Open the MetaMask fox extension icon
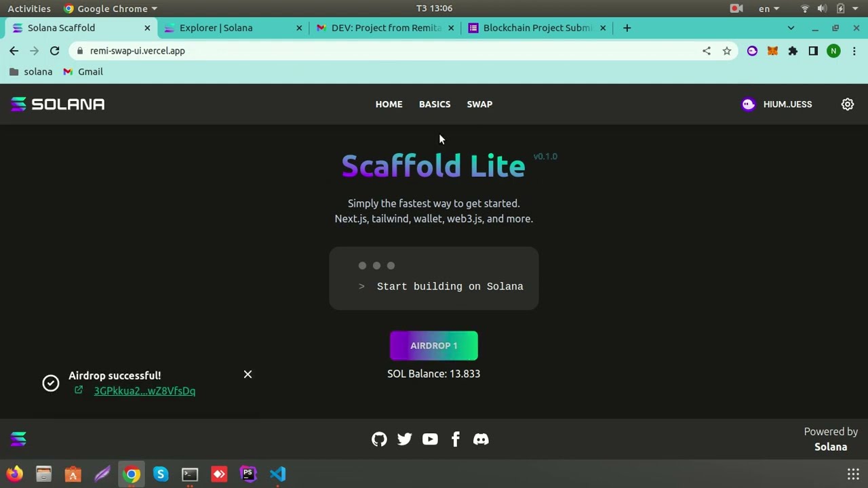 point(772,51)
